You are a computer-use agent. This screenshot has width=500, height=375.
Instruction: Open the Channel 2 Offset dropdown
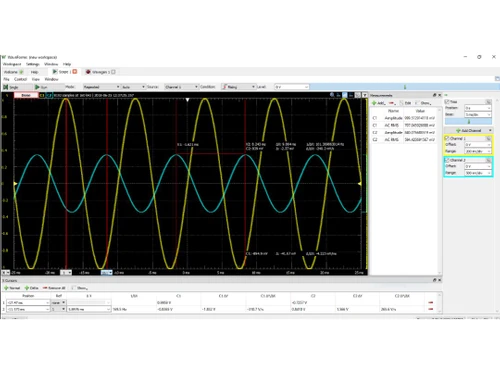pyautogui.click(x=478, y=166)
